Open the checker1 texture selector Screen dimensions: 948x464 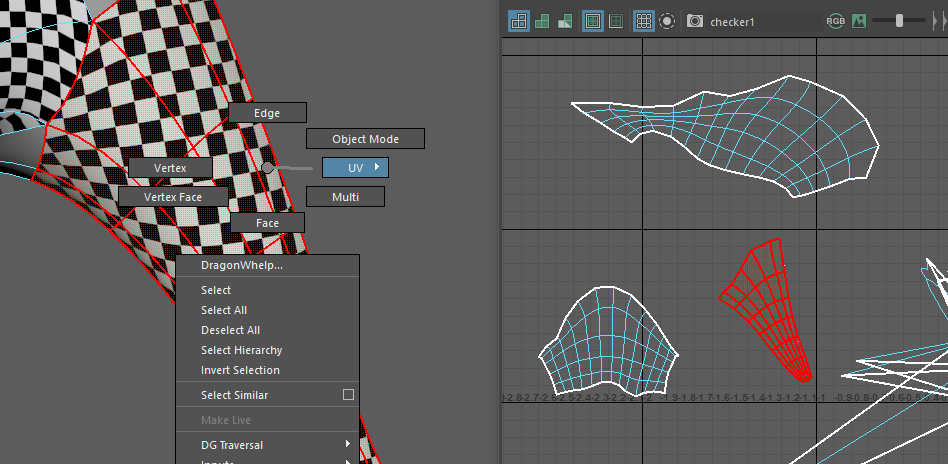point(733,21)
